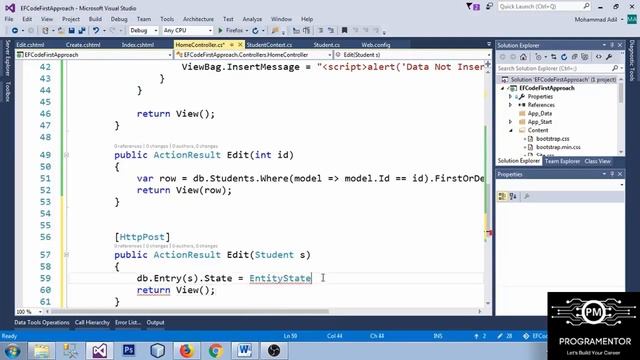640x360 pixels.
Task: Click Collapse All icon in Solution Explorer
Action: tap(574, 57)
